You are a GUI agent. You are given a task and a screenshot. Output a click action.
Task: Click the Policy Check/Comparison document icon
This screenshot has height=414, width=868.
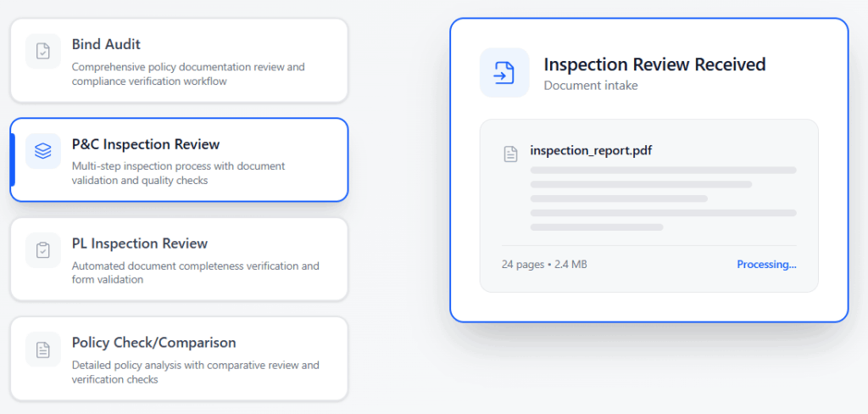tap(43, 350)
